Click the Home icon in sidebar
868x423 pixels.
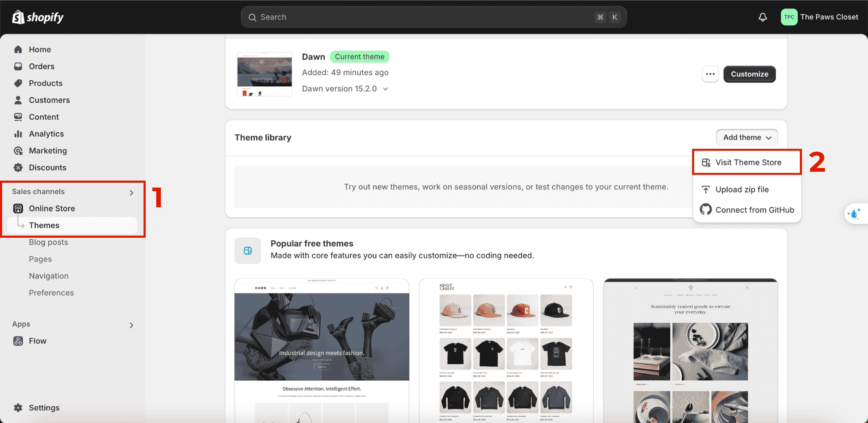[18, 49]
